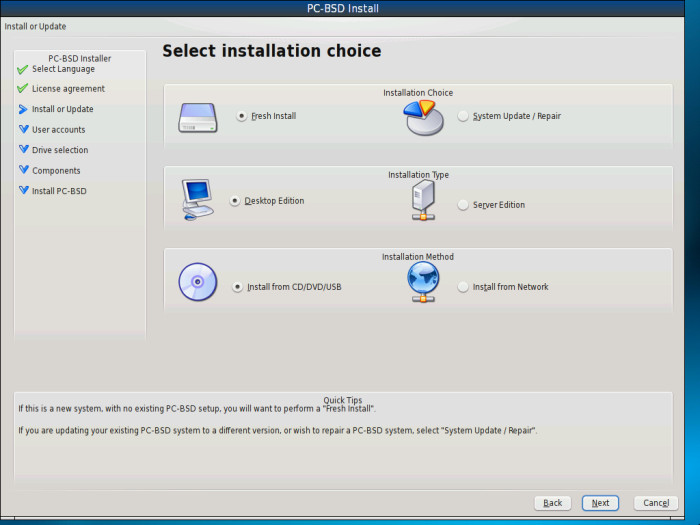Viewport: 700px width, 525px height.
Task: Click the Install PC-BSD step in sidebar
Action: click(59, 191)
